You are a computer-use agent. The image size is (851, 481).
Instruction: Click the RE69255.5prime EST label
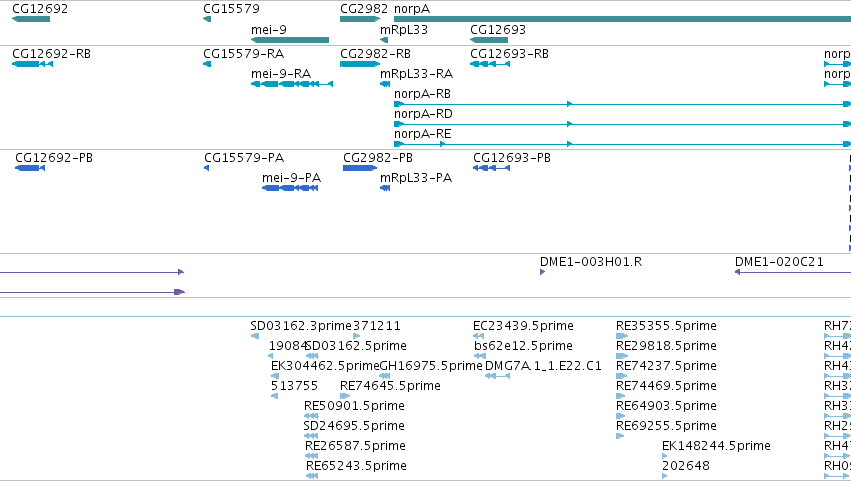pyautogui.click(x=666, y=426)
